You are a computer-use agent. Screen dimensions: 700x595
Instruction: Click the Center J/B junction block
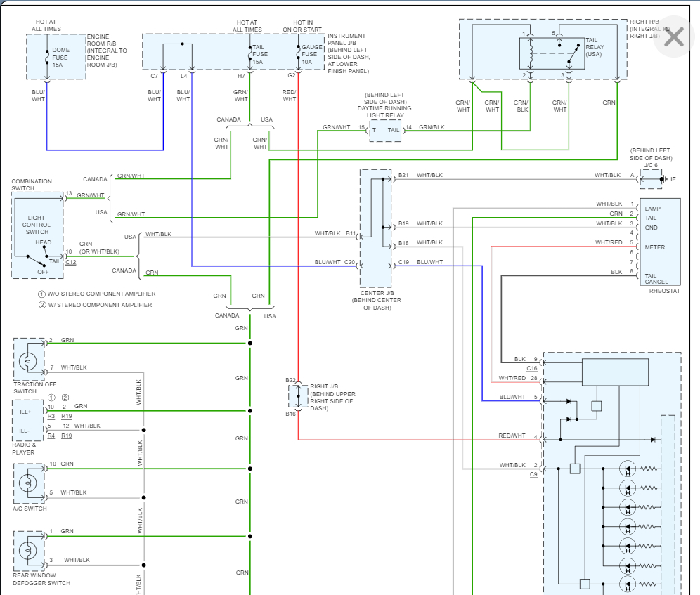click(x=375, y=228)
